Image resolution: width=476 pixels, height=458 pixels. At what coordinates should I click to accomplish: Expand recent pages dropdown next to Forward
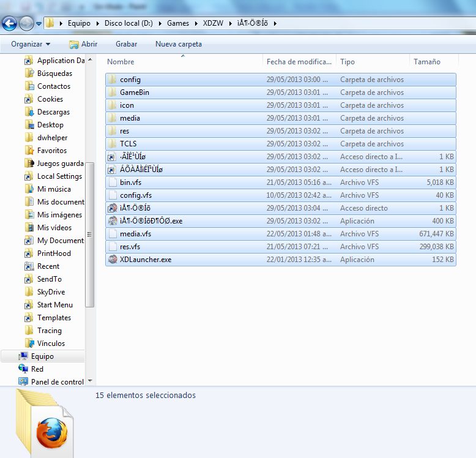pos(39,24)
